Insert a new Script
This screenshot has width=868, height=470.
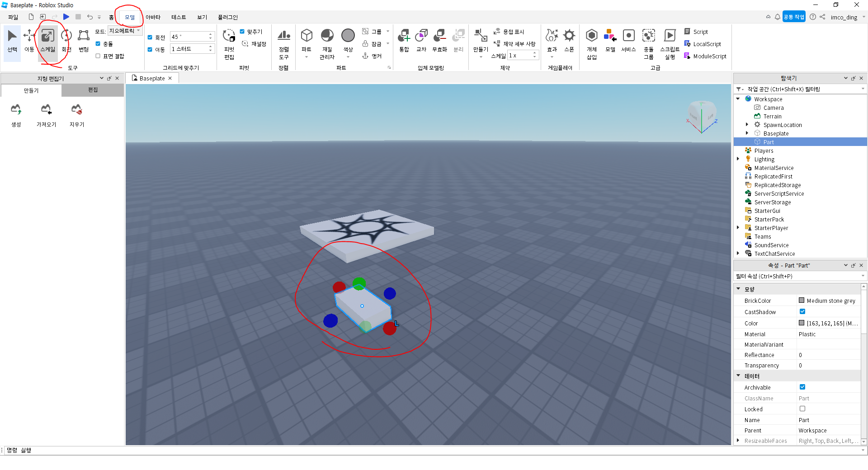coord(696,32)
